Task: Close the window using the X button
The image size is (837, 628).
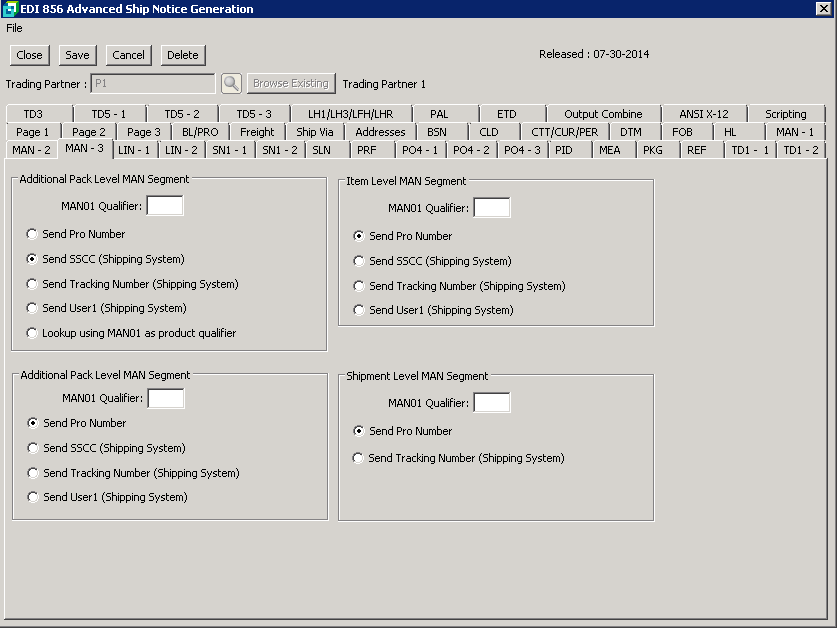Action: (824, 9)
